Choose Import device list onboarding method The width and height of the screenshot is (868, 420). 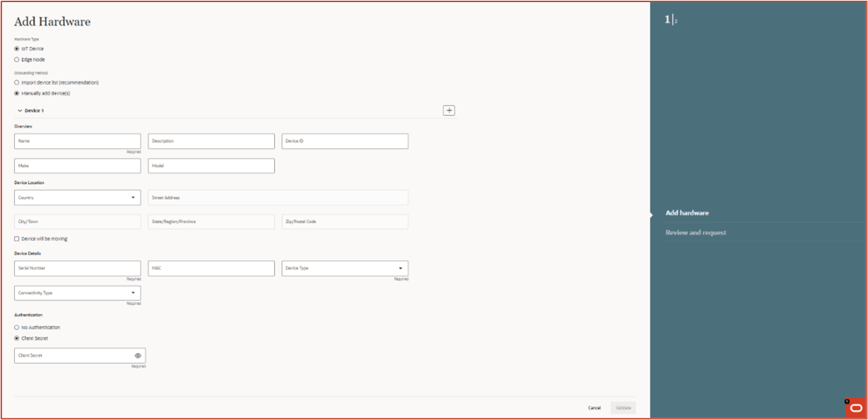click(16, 82)
